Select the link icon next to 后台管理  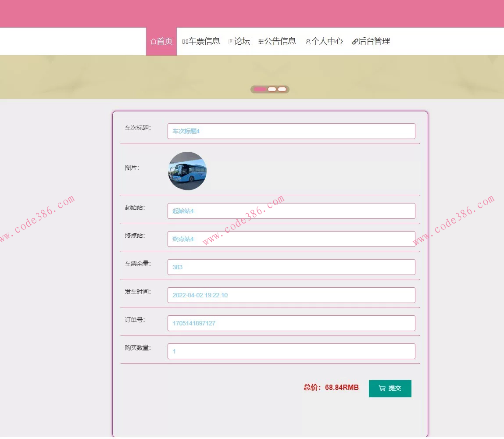coord(355,41)
